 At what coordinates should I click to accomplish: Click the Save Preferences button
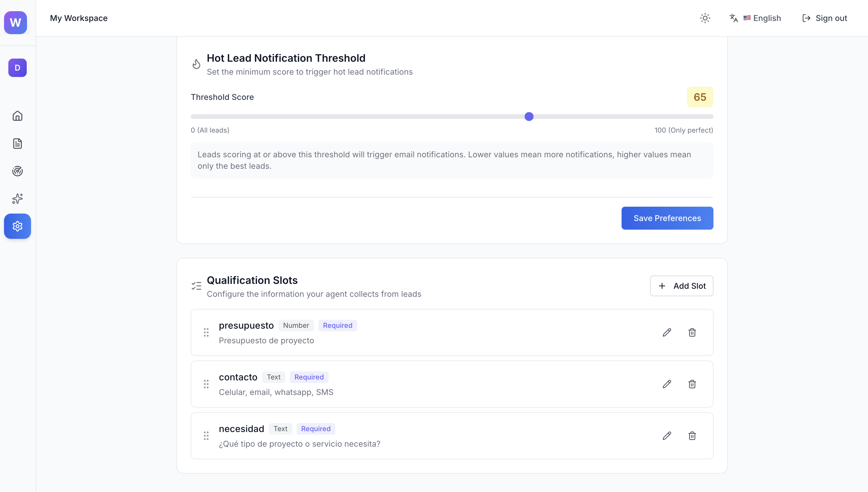point(667,218)
